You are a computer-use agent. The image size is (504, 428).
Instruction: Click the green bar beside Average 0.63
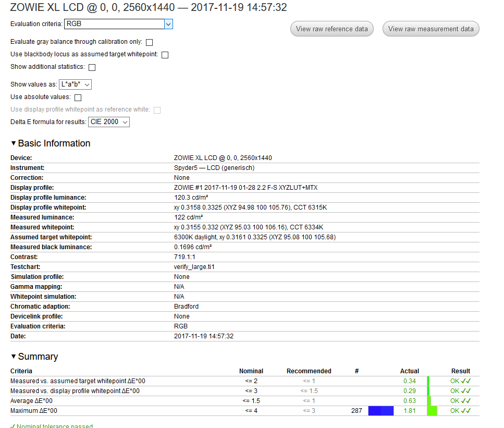[429, 401]
